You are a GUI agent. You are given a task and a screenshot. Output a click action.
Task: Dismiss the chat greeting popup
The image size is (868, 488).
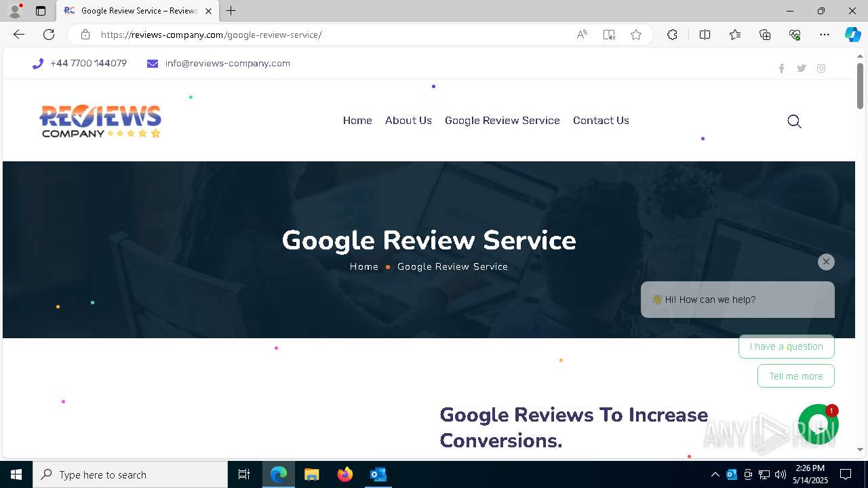click(x=826, y=262)
